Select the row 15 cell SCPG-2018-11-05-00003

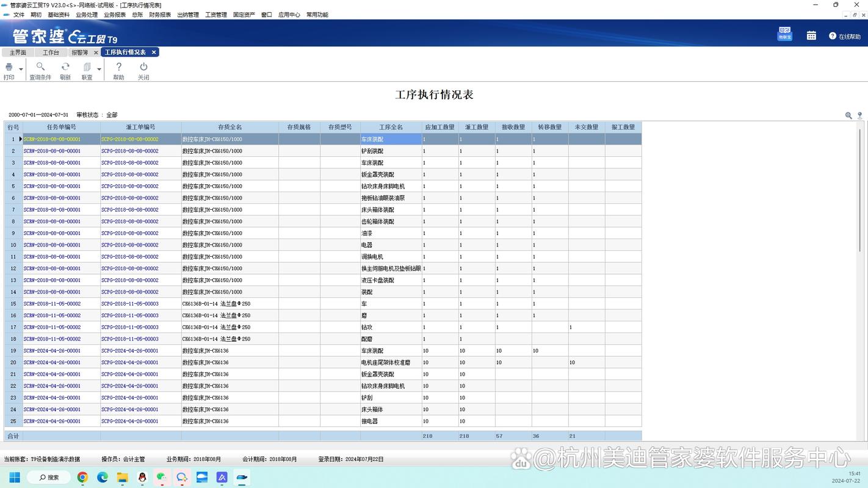(x=141, y=304)
